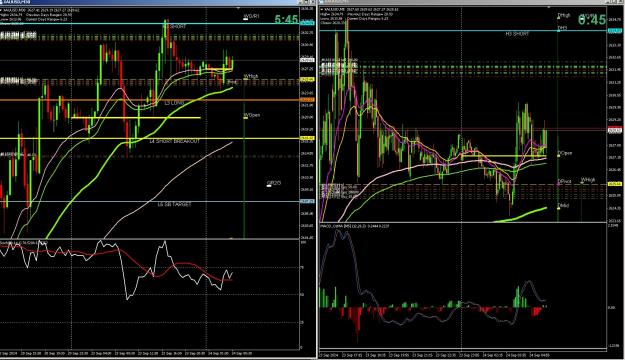Click the WHigh label on right chart
The width and height of the screenshot is (625, 360).
point(588,180)
